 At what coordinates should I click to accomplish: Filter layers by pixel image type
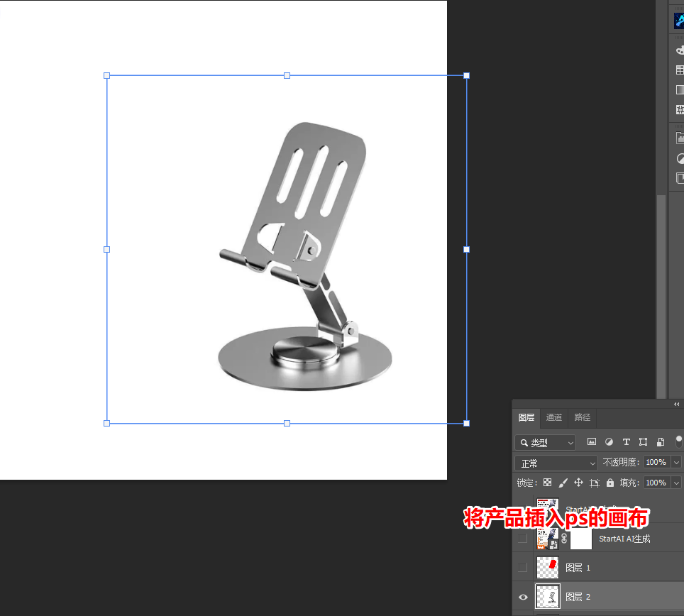tap(592, 441)
